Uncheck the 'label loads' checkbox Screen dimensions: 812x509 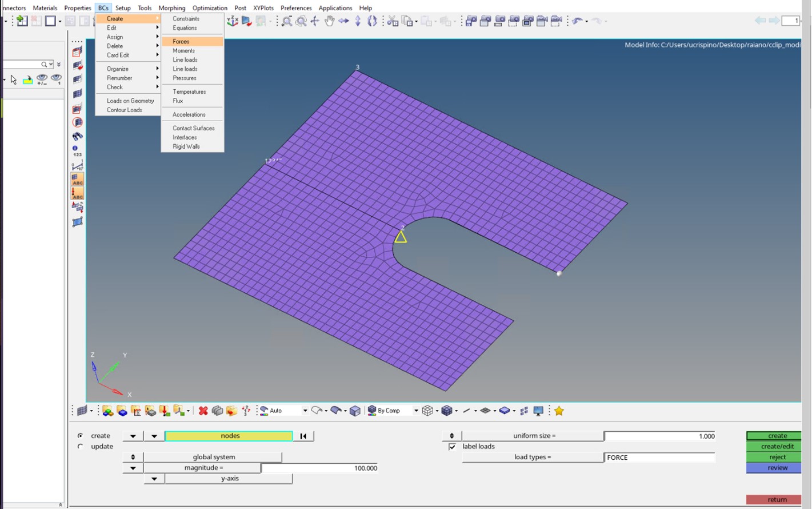452,447
